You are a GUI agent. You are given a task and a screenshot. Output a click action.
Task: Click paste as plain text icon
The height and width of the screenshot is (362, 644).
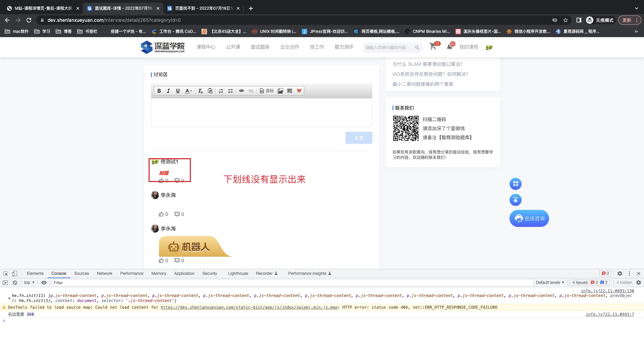click(x=210, y=91)
